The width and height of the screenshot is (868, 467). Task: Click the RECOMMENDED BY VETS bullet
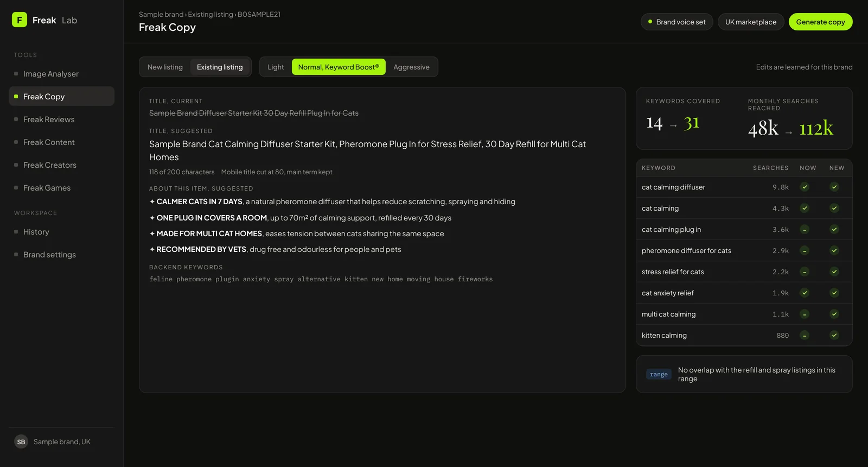275,249
